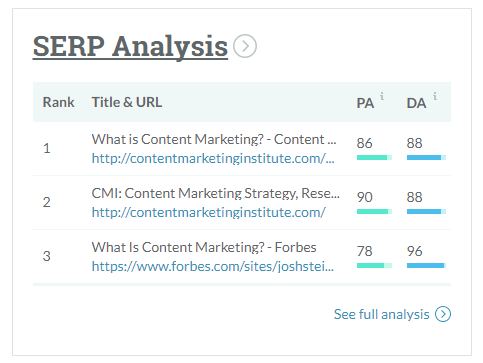Click the Rank column header
This screenshot has width=483, height=363.
point(58,102)
